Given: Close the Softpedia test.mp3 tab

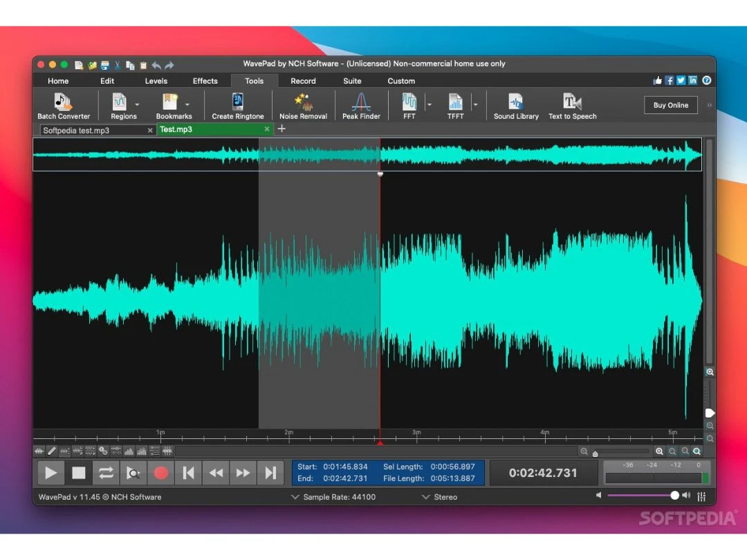Looking at the screenshot, I should tap(150, 130).
